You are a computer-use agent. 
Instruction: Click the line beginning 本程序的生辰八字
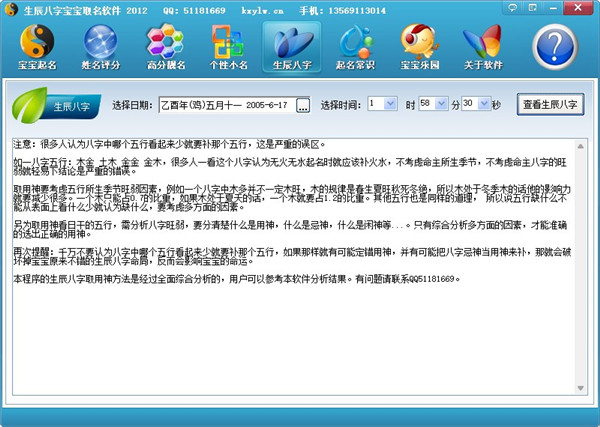click(x=237, y=279)
